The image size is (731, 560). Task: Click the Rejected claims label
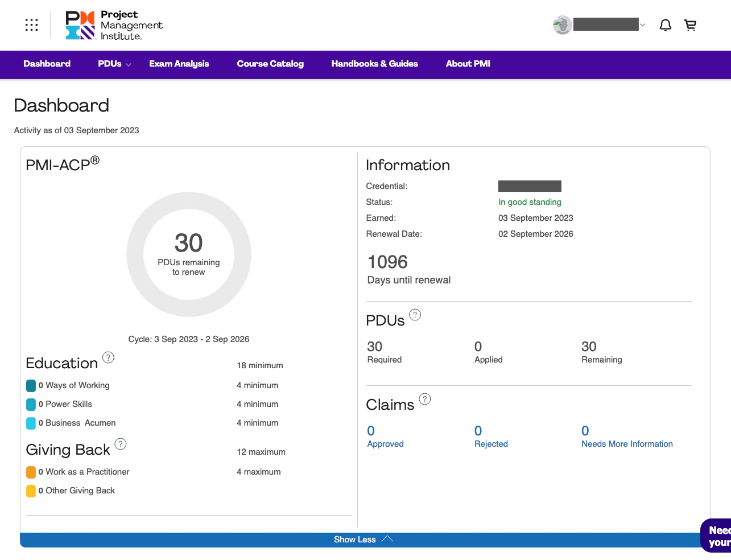click(491, 444)
